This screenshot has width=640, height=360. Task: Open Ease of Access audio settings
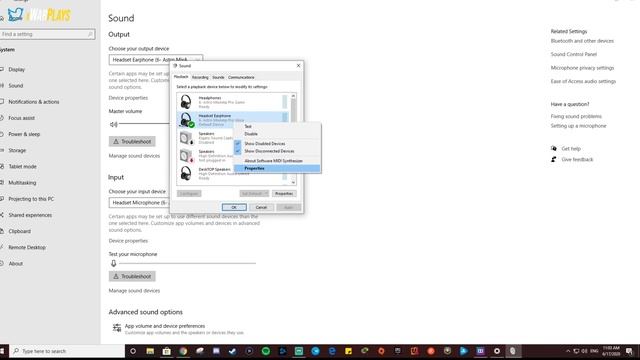[583, 81]
